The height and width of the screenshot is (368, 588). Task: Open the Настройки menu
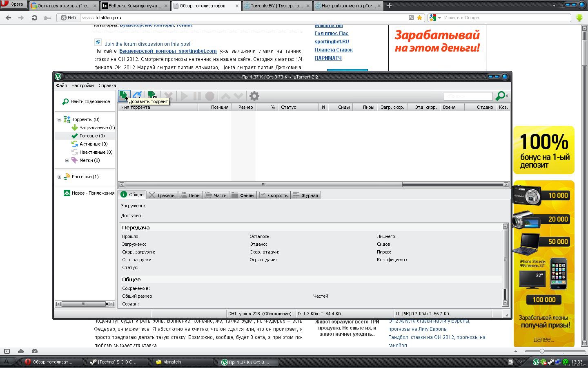point(82,85)
